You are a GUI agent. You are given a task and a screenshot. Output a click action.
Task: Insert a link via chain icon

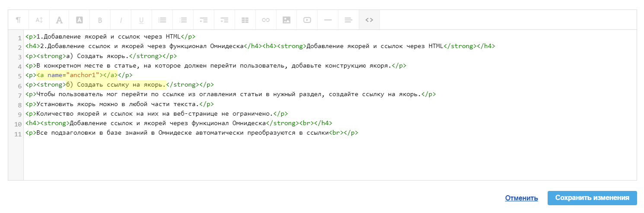click(x=266, y=20)
